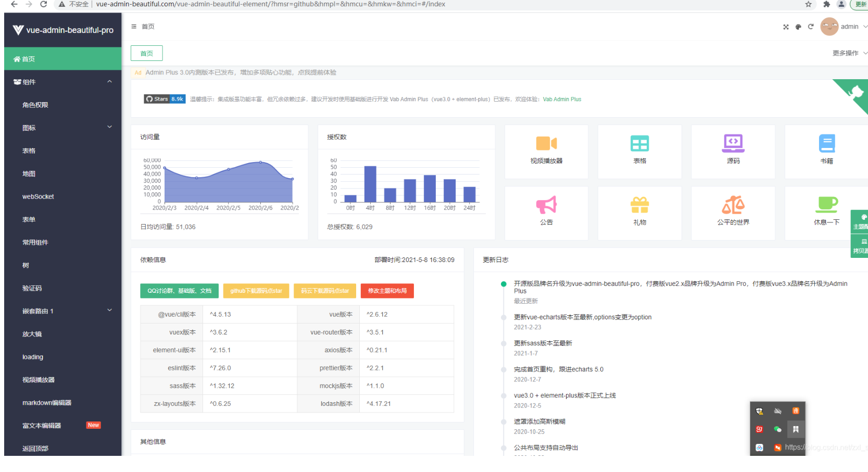Image resolution: width=868 pixels, height=472 pixels.
Task: Open 树 in the sidebar
Action: click(63, 265)
